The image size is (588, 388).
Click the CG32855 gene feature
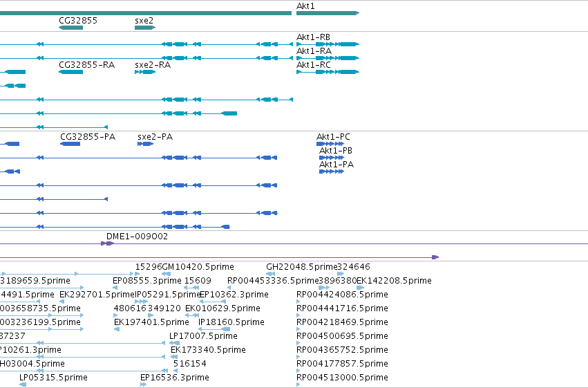tap(71, 28)
